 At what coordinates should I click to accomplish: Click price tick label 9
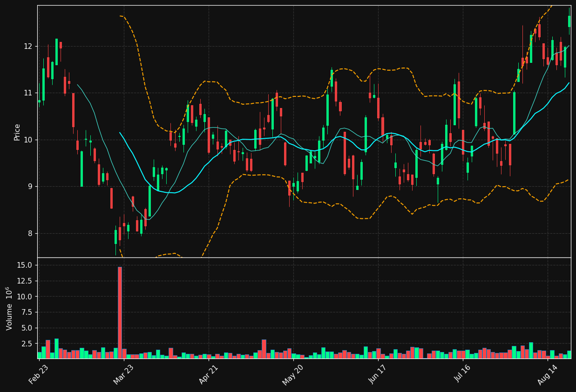(30, 186)
